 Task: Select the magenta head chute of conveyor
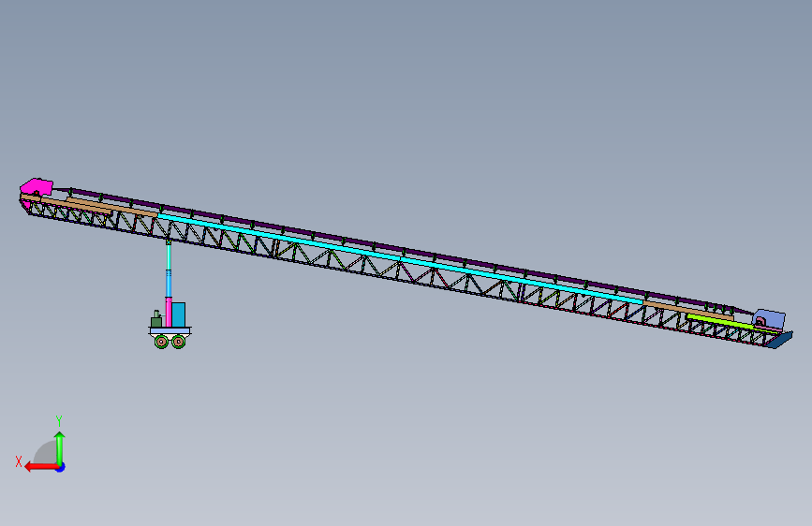[x=36, y=188]
